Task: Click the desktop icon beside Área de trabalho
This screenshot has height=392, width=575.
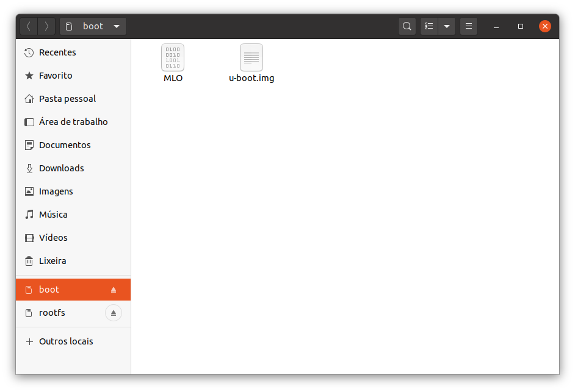Action: 29,122
